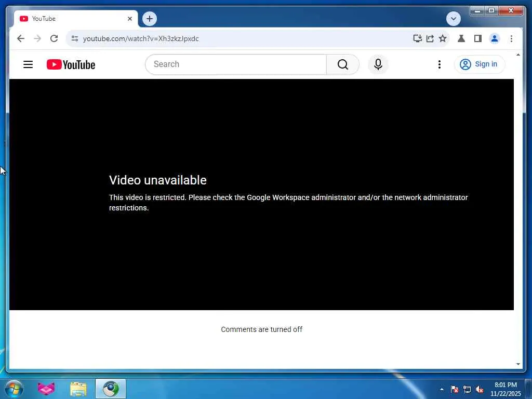Open the Windows Start menu
The height and width of the screenshot is (399, 532).
click(x=14, y=389)
